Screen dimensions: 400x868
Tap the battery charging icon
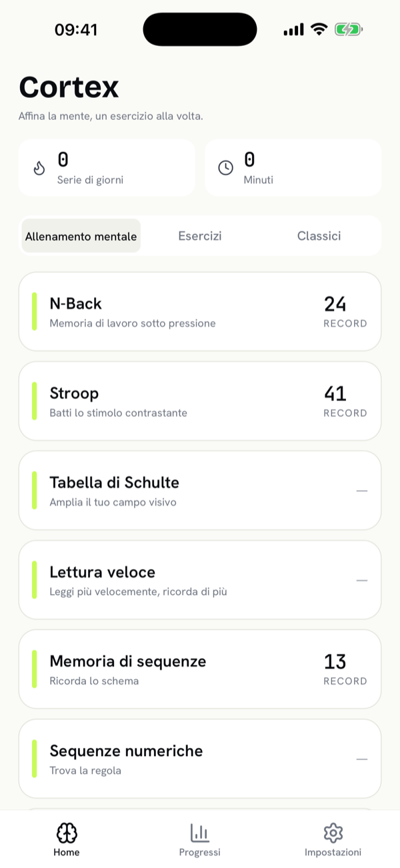point(348,29)
